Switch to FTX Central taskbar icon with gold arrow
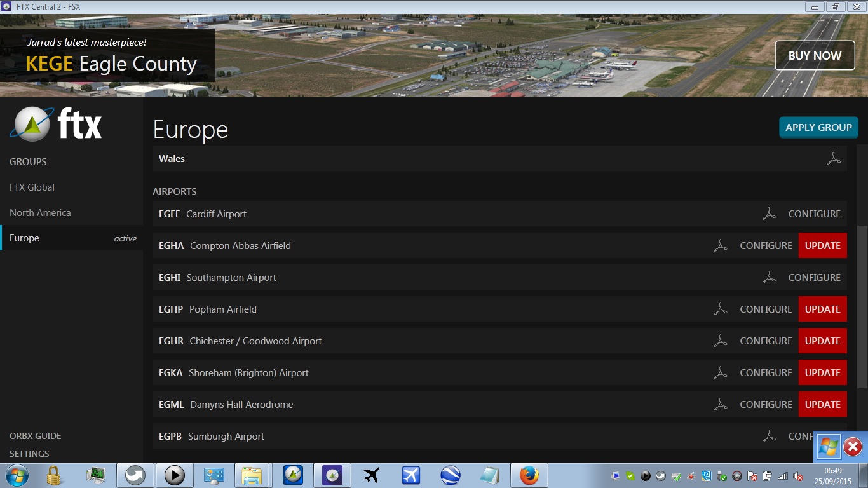The height and width of the screenshot is (488, 868). pyautogui.click(x=293, y=475)
